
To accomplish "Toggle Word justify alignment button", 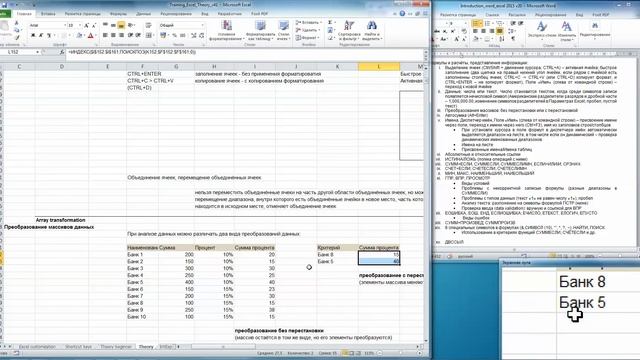I will (x=500, y=31).
